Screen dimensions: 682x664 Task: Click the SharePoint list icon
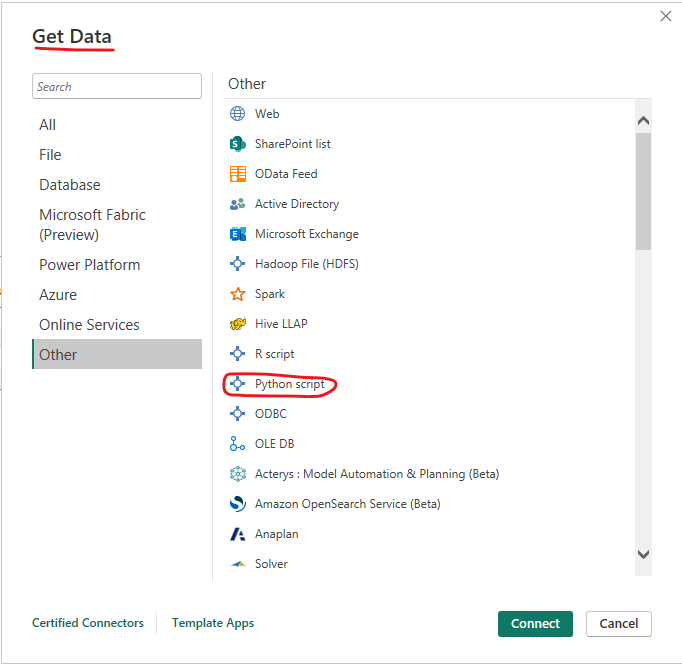tap(237, 143)
